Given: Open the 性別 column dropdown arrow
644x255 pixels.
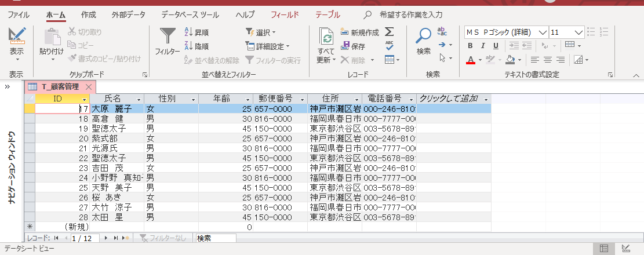Looking at the screenshot, I should coord(194,99).
